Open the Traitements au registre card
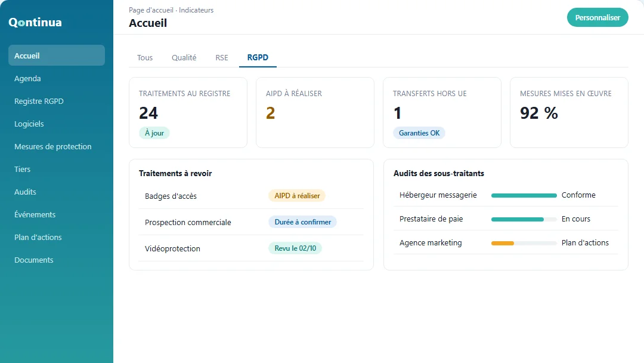Screen dimensions: 644x363 coord(188,112)
